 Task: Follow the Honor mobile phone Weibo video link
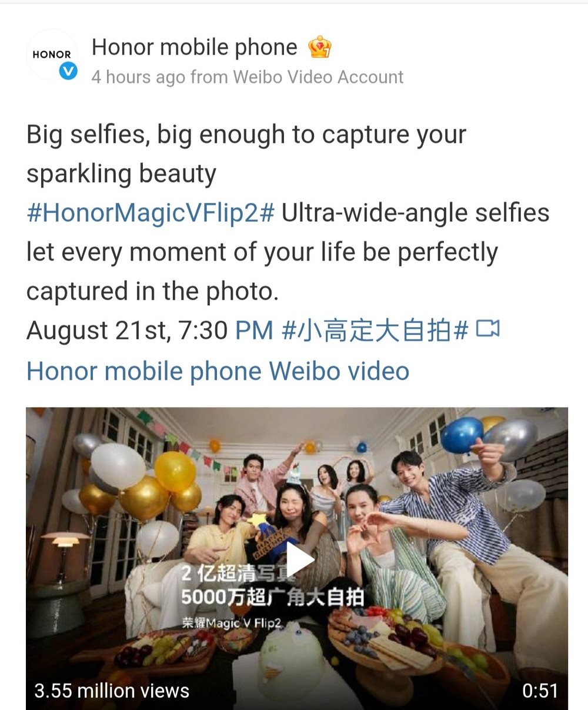(218, 371)
